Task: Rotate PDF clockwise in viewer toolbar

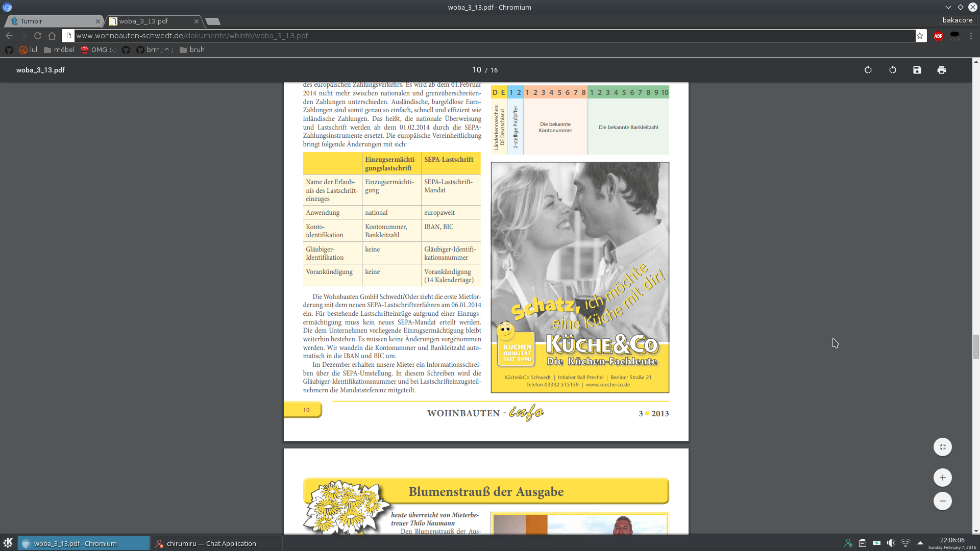Action: tap(868, 70)
